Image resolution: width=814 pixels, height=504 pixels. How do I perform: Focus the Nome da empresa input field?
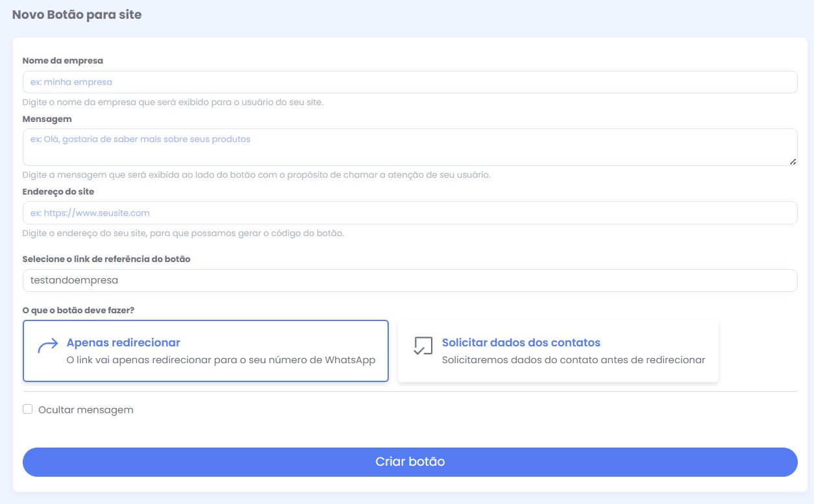tap(410, 82)
